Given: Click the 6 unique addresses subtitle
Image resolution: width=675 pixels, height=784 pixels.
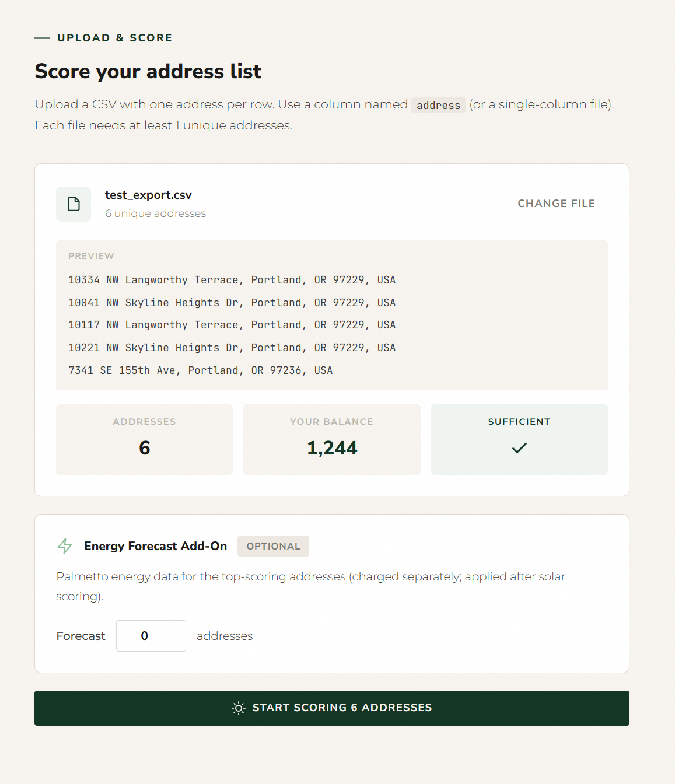Looking at the screenshot, I should (155, 213).
